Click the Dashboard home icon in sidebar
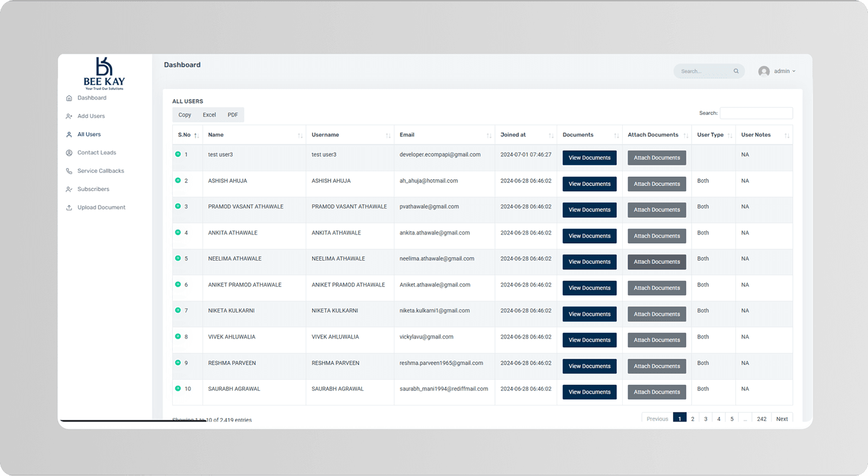868x476 pixels. click(x=69, y=98)
